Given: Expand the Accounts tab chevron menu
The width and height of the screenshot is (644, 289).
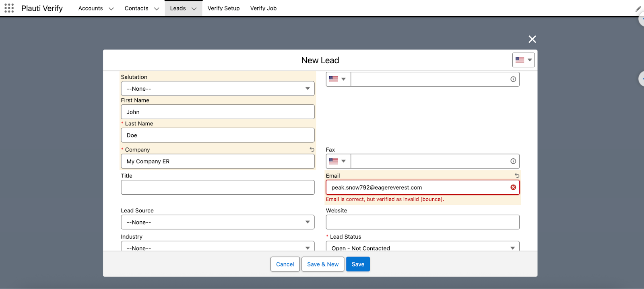Looking at the screenshot, I should pos(111,9).
